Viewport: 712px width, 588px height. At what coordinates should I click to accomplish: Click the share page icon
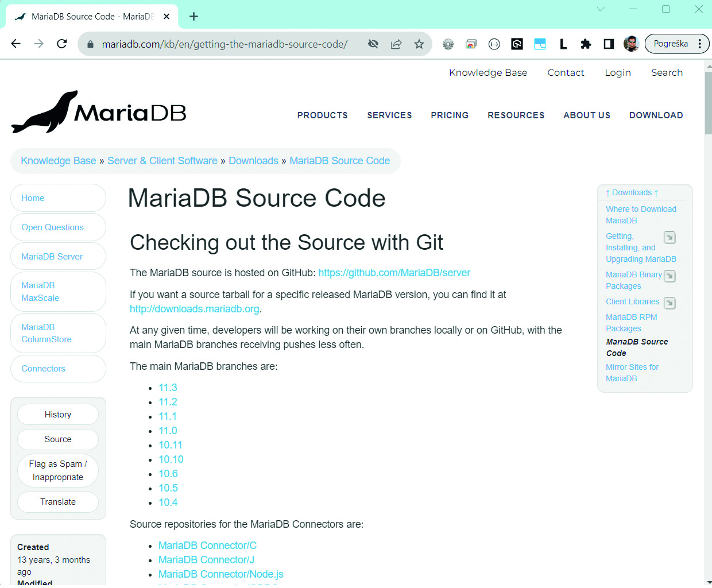point(396,44)
